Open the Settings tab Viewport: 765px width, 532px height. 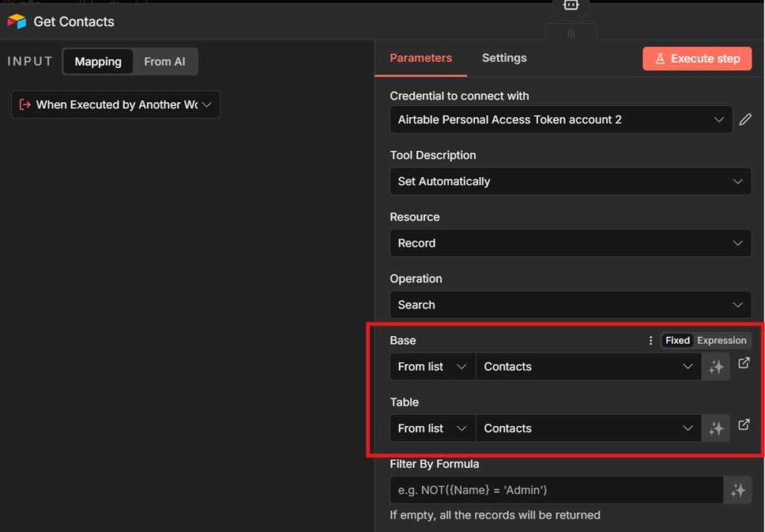point(504,58)
